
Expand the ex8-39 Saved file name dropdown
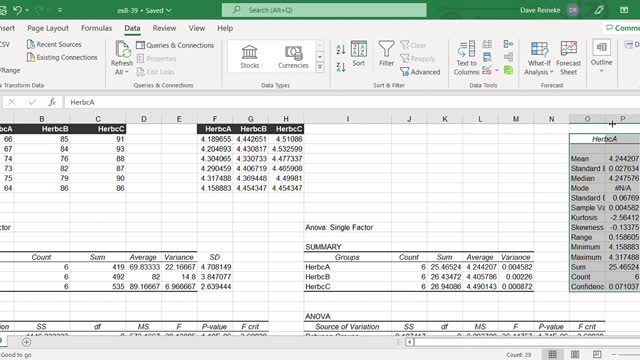point(169,10)
